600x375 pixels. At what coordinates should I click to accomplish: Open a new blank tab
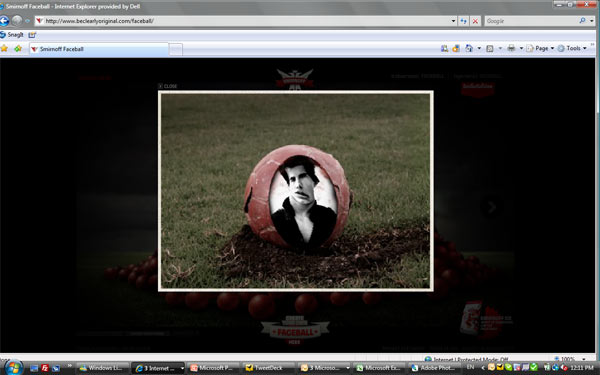pyautogui.click(x=176, y=49)
